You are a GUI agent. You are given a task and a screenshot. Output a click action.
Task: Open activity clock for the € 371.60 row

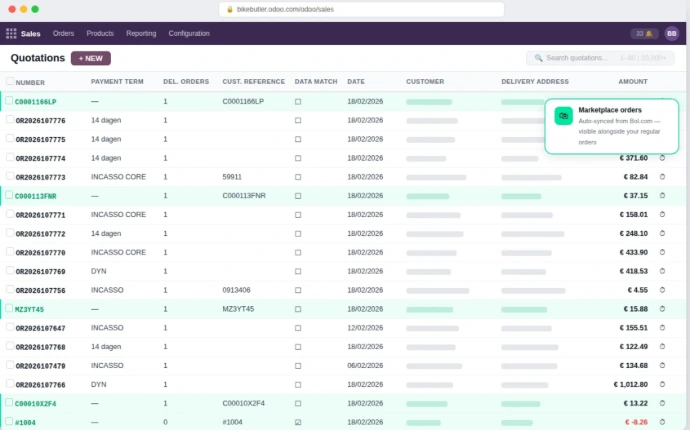click(662, 158)
